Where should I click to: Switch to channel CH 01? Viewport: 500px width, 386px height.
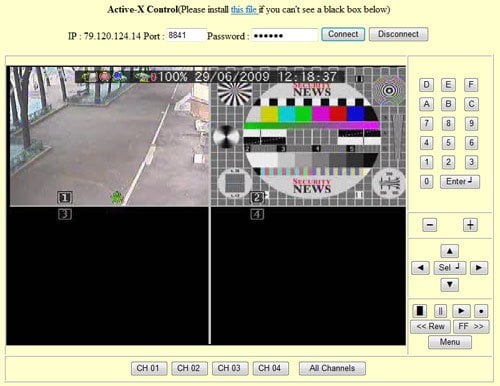tap(149, 368)
